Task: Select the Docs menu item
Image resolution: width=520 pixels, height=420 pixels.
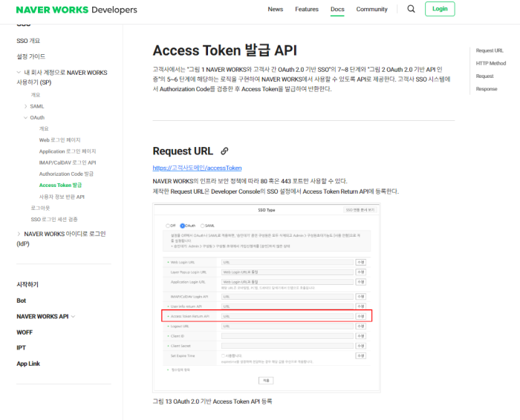Action: 337,9
